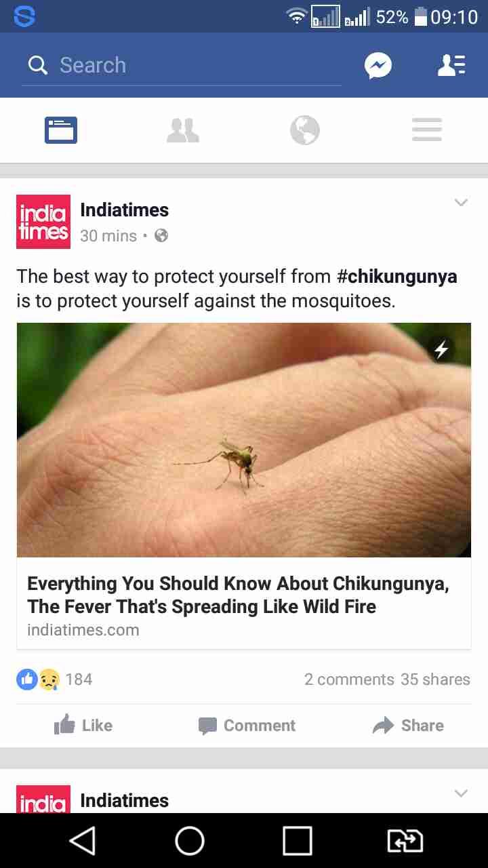Like the chikungunya post

click(83, 726)
